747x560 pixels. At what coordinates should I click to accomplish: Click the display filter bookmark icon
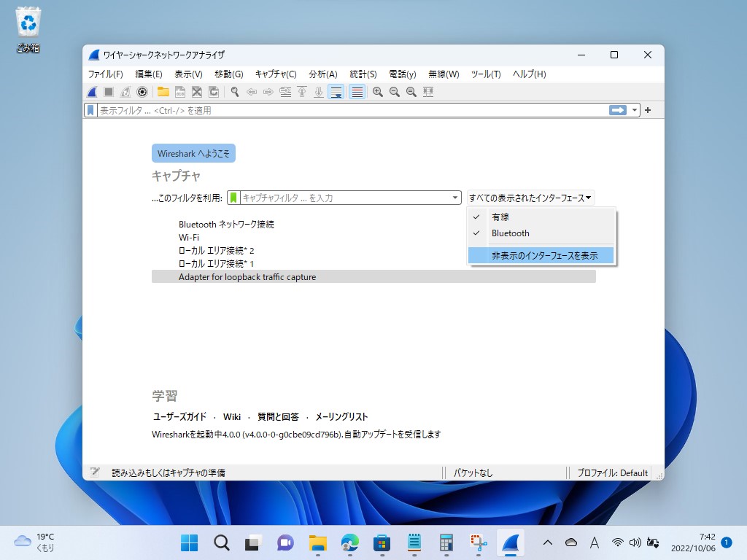click(90, 111)
